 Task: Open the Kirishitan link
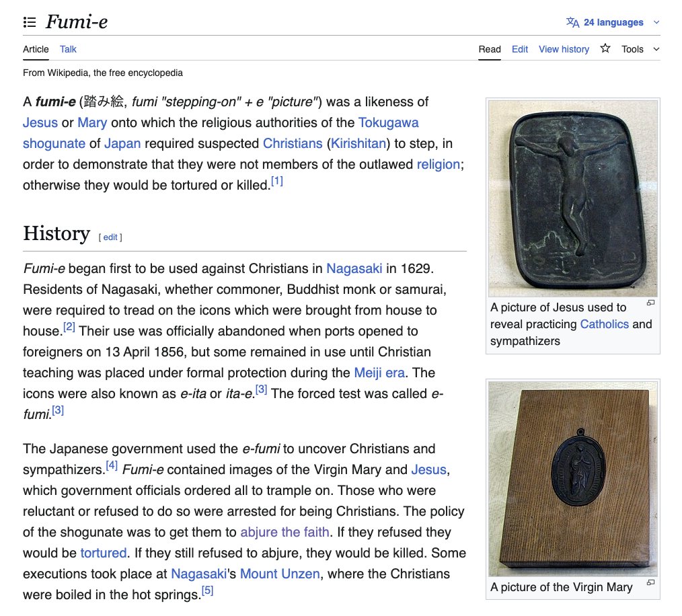click(358, 143)
